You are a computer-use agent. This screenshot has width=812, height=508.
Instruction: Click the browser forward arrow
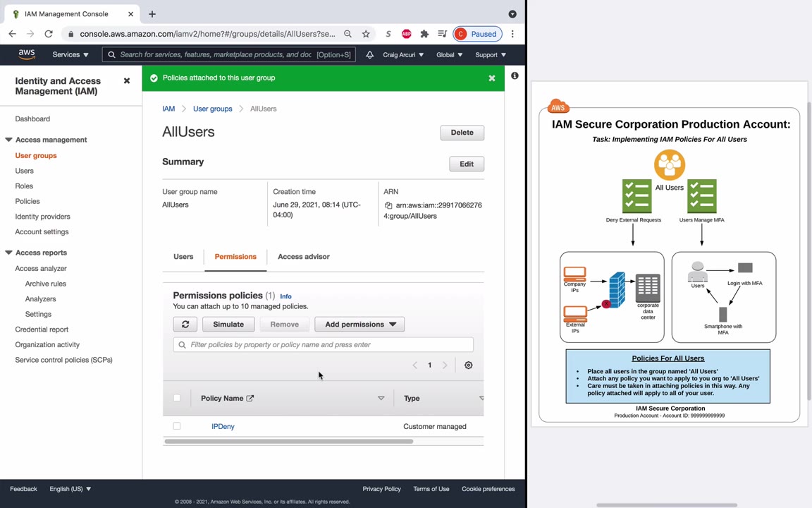pyautogui.click(x=30, y=34)
